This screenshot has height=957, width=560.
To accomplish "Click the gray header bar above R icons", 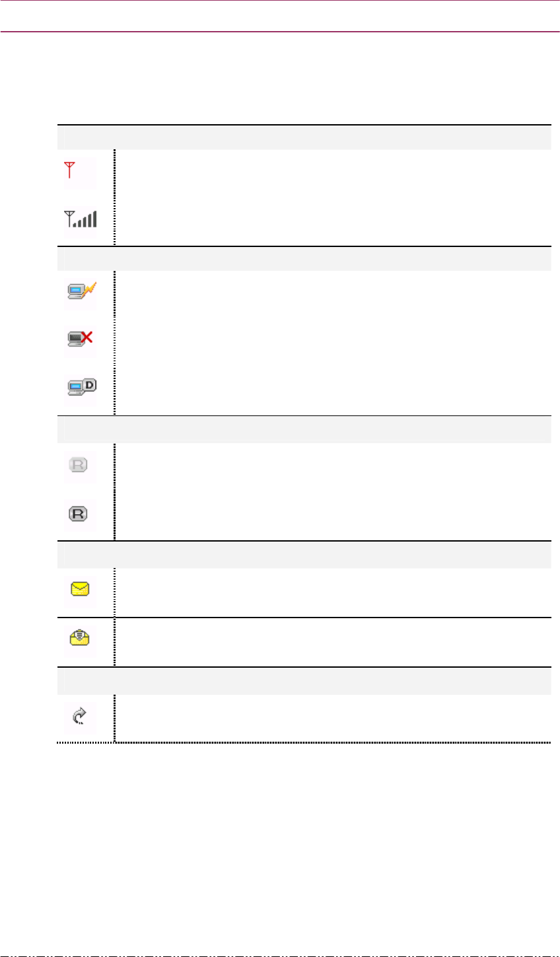I will [x=304, y=429].
